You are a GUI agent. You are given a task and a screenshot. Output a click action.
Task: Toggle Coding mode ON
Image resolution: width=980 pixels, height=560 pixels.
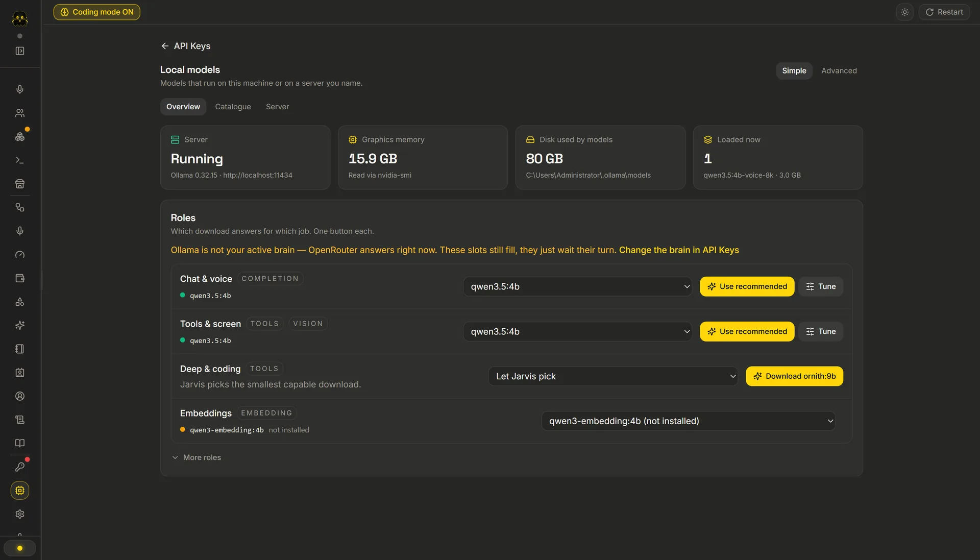tap(97, 12)
